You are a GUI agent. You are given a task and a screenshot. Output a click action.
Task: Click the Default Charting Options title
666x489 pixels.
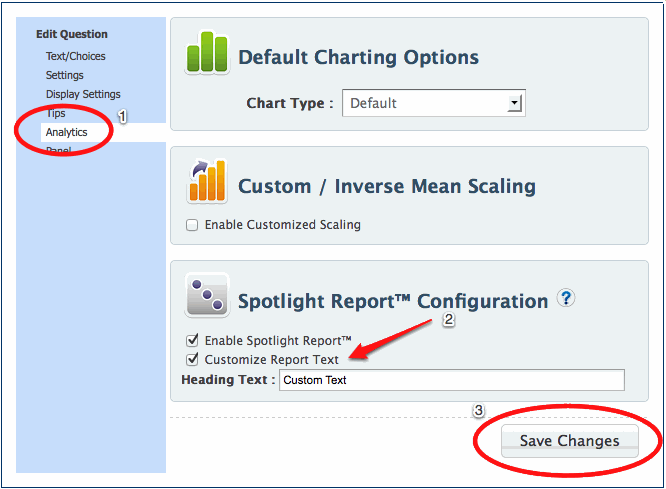point(358,57)
